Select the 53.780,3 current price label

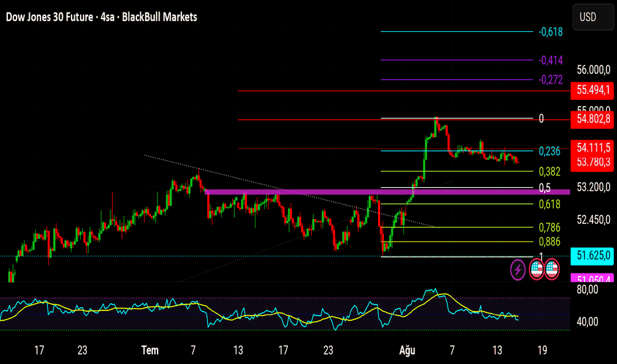[593, 162]
